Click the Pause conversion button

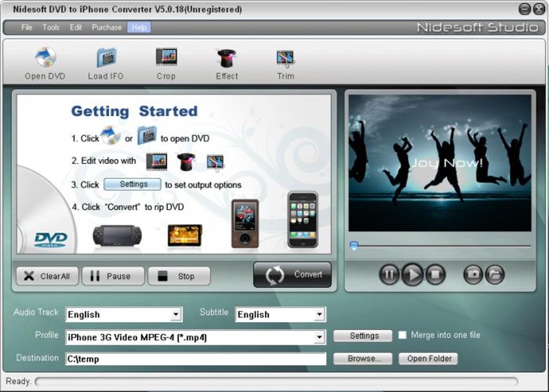click(113, 276)
